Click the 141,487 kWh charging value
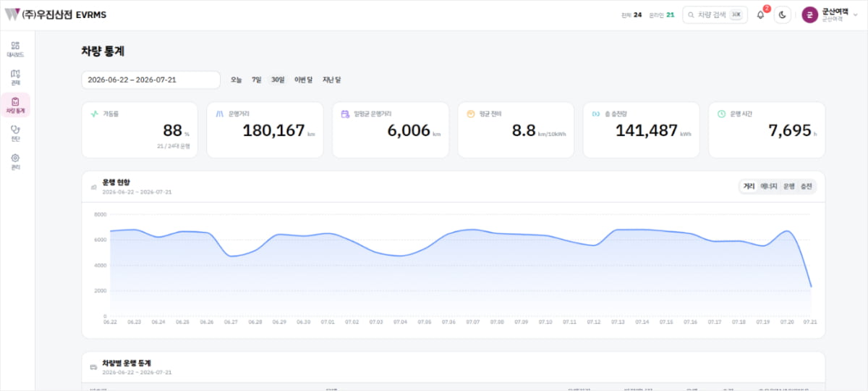 (x=647, y=130)
